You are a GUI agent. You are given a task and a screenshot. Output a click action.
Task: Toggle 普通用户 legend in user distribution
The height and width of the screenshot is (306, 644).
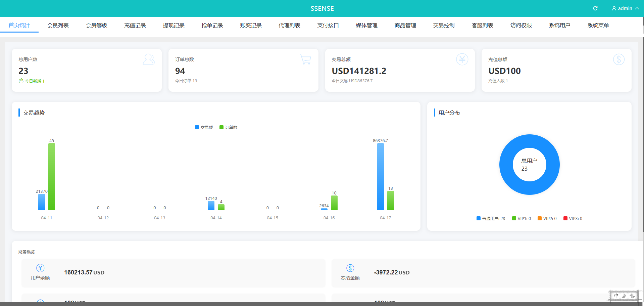pos(491,218)
